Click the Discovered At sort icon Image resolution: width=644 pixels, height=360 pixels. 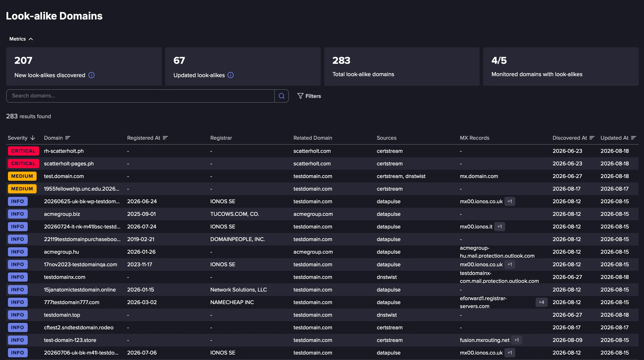click(x=592, y=138)
